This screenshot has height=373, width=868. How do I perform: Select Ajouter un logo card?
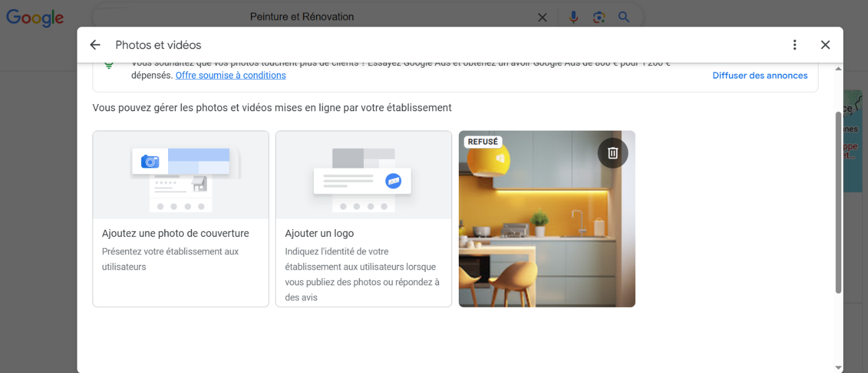(363, 218)
